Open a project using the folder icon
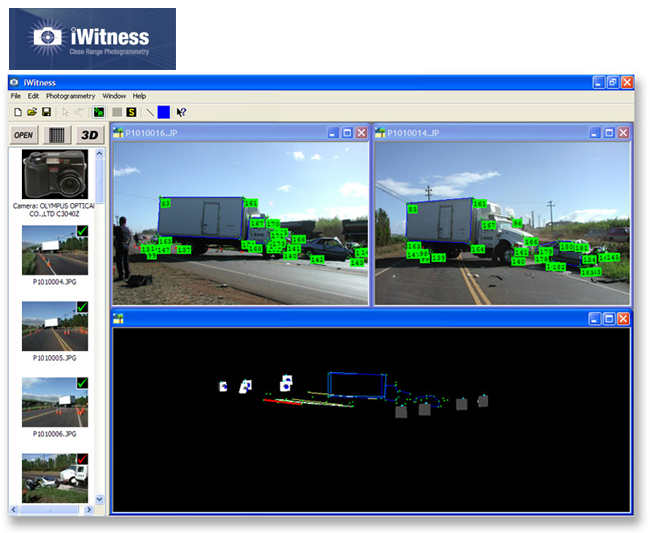 pos(32,112)
